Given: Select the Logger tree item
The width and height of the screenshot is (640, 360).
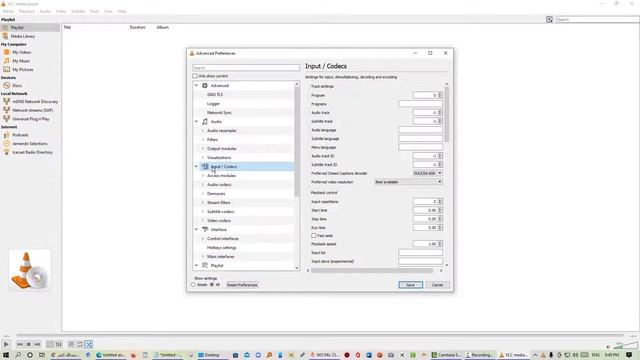Looking at the screenshot, I should 213,104.
